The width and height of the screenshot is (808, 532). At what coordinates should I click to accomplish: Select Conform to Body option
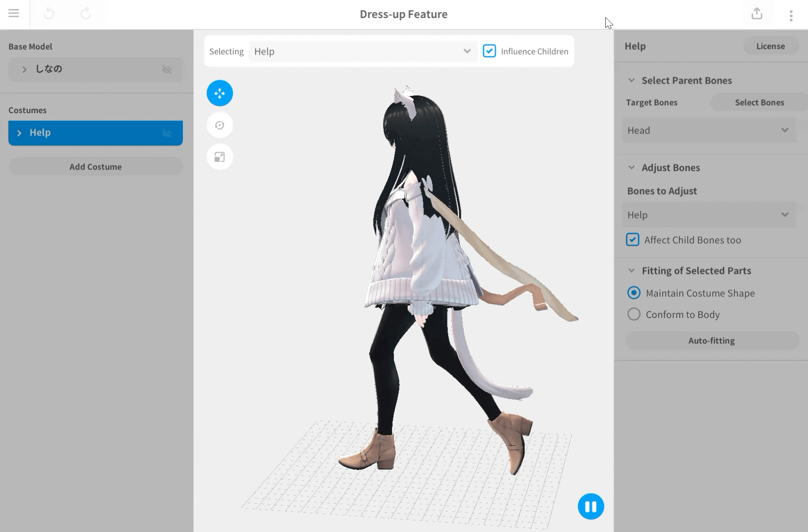(x=634, y=314)
